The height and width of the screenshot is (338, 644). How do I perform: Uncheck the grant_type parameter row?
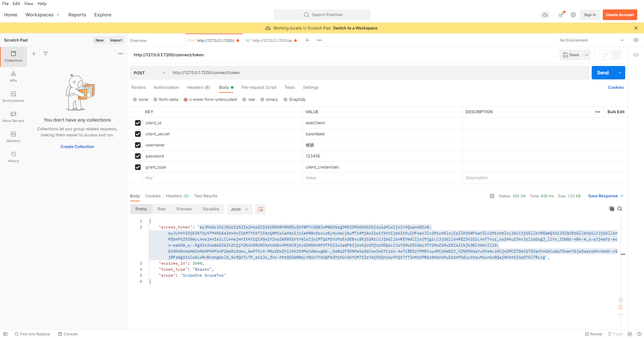[x=138, y=167]
